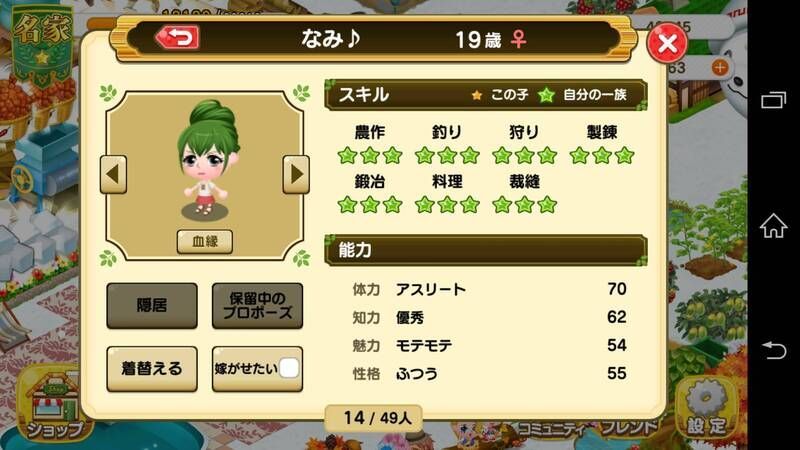Tap the Android recent apps button
The height and width of the screenshot is (450, 800).
pos(773,100)
